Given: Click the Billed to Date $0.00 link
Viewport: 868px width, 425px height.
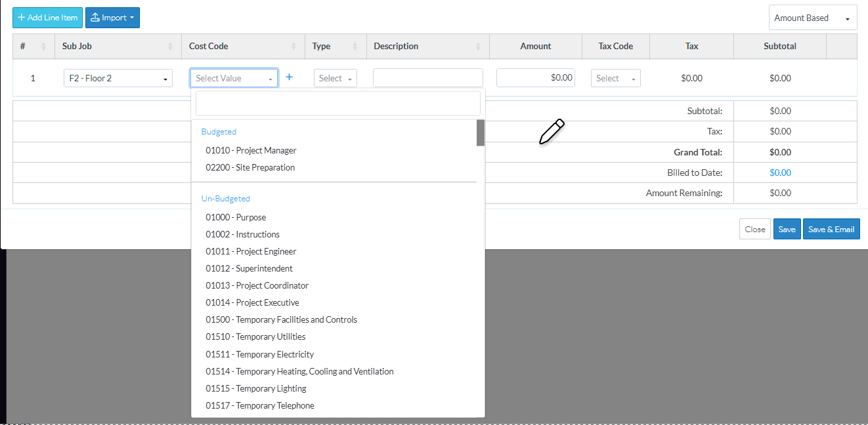Looking at the screenshot, I should pos(780,172).
